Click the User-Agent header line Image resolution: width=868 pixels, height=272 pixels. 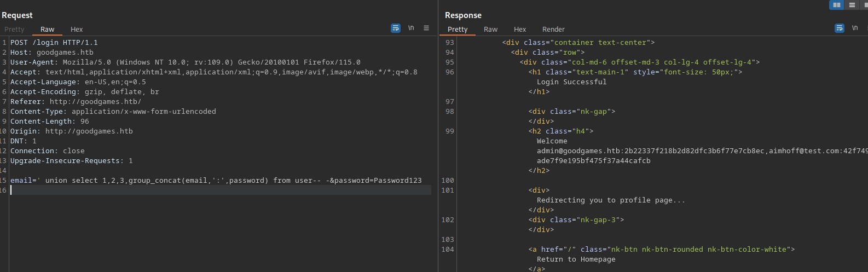pos(186,62)
